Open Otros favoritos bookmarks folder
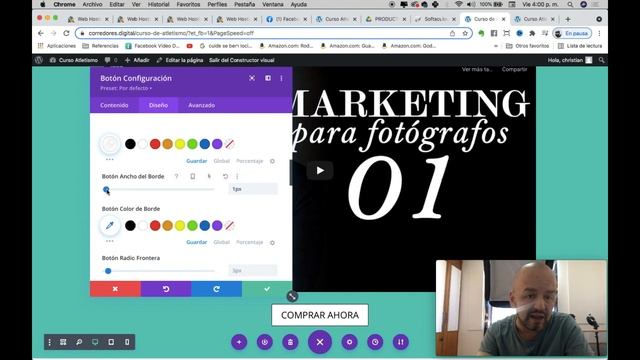Viewport: 640px width, 360px height. [x=527, y=46]
